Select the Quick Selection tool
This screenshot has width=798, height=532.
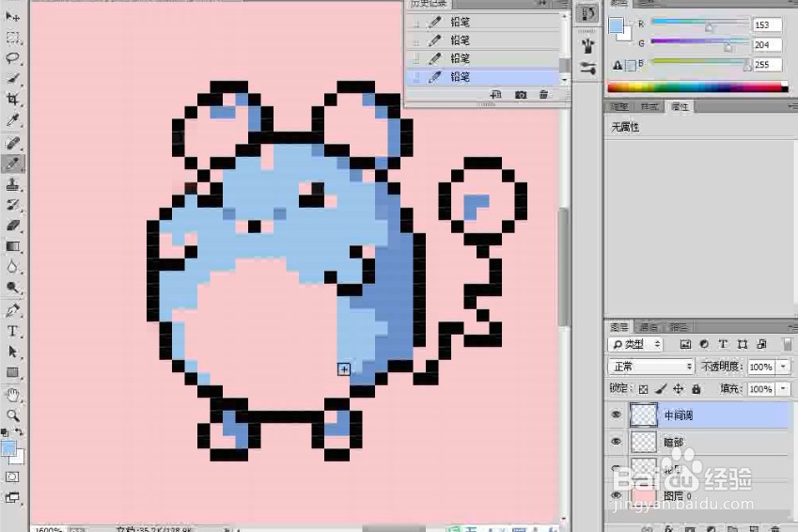tap(12, 78)
